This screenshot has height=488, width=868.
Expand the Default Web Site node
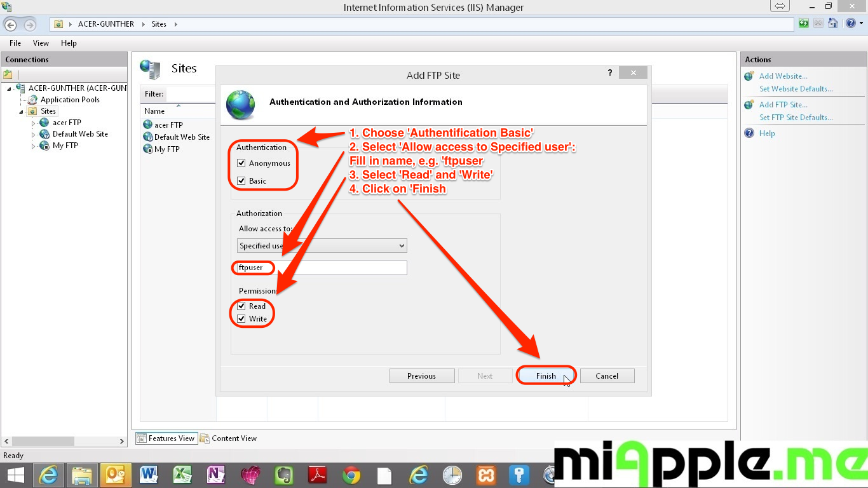(34, 135)
